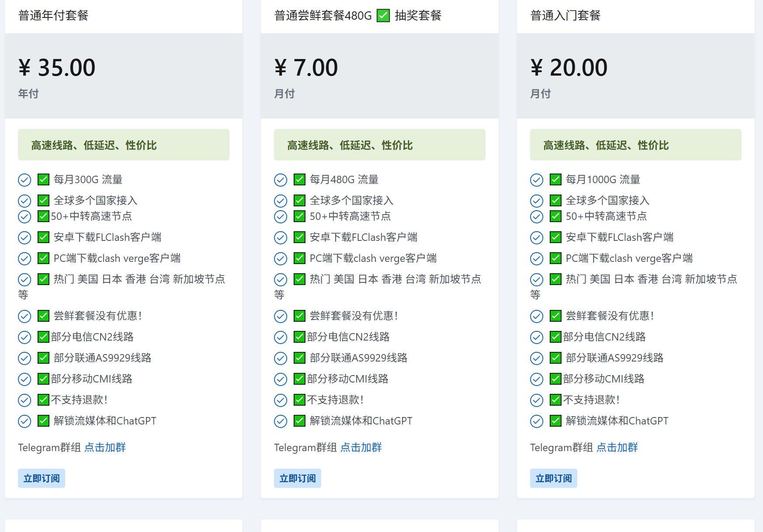Click the ¥ 35.00 yearly price
The width and height of the screenshot is (763, 532).
pos(57,68)
